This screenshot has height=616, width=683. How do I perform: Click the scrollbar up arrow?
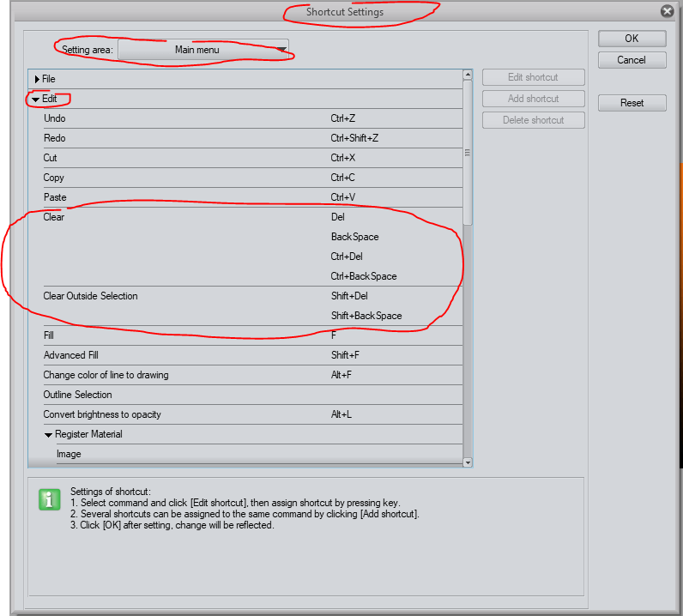pos(468,75)
